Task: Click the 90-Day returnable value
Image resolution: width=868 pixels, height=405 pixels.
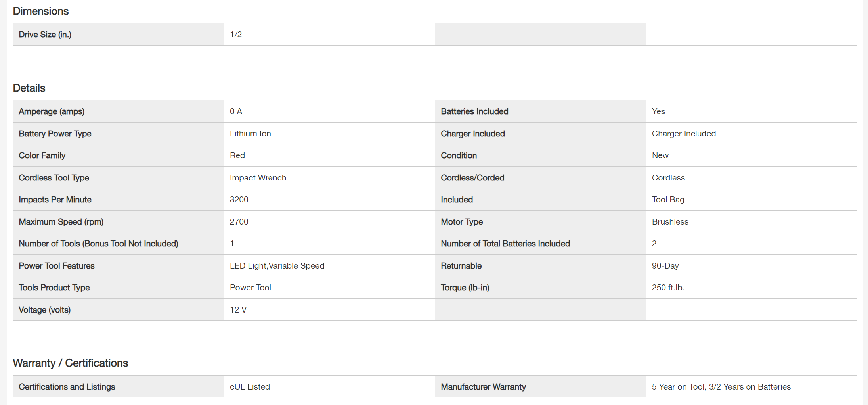Action: pyautogui.click(x=665, y=266)
